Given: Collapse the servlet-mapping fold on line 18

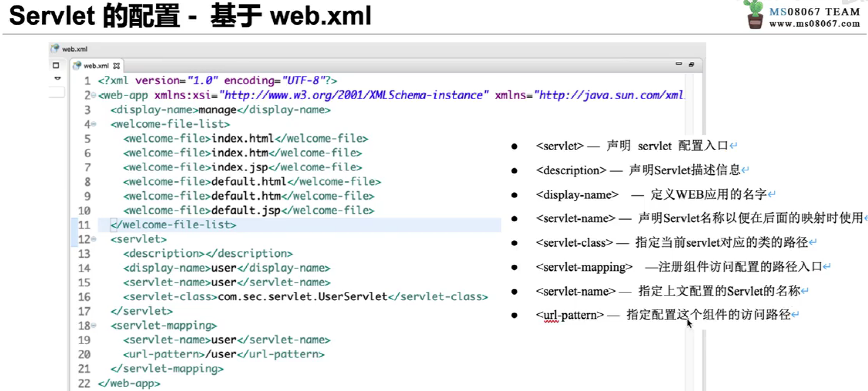Looking at the screenshot, I should (x=93, y=325).
